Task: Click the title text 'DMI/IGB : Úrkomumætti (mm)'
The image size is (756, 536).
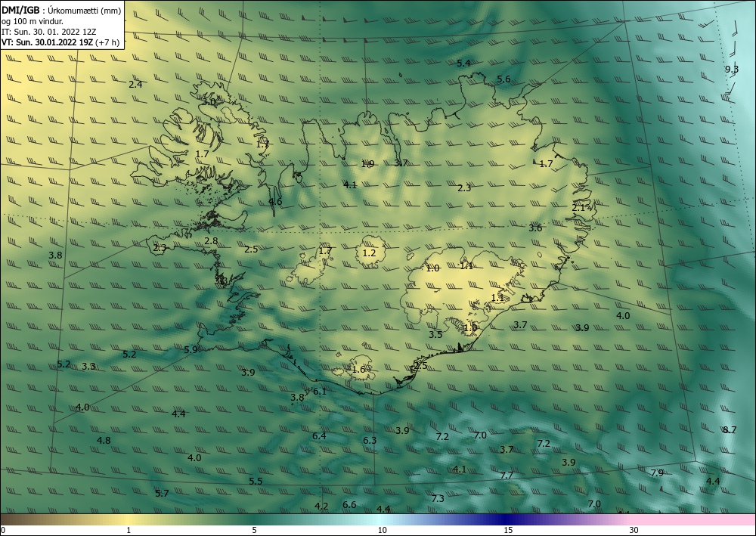Action: [61, 11]
